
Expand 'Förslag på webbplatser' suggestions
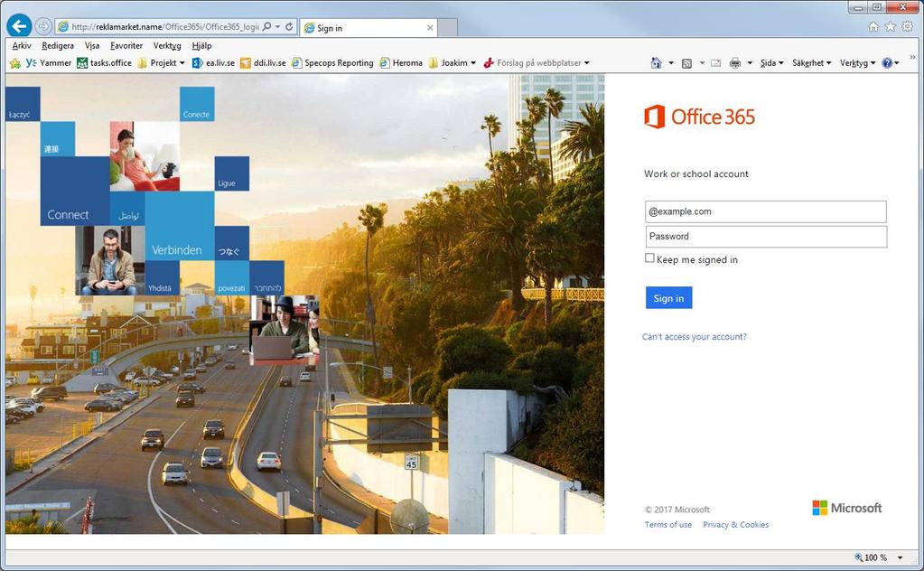(x=537, y=63)
